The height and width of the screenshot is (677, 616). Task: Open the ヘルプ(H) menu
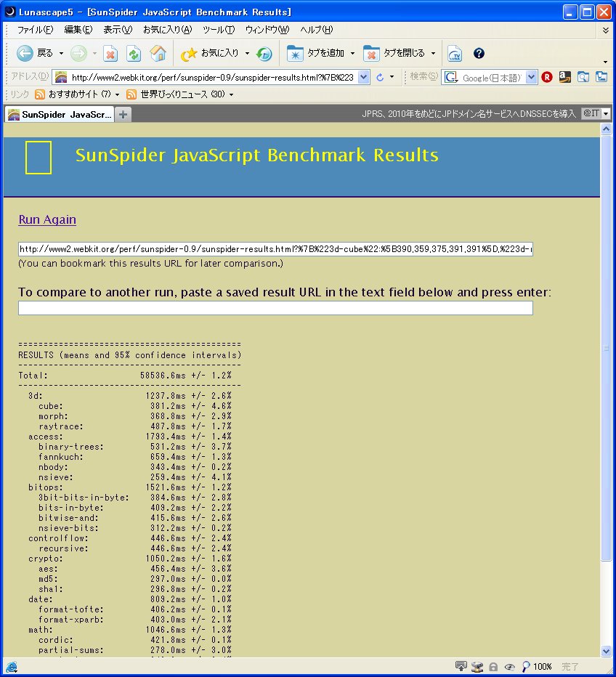point(317,30)
